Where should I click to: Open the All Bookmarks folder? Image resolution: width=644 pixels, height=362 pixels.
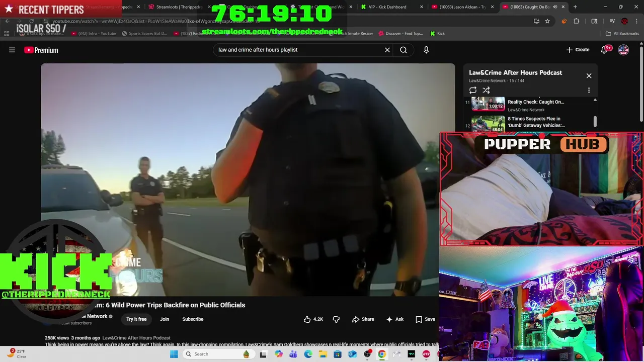point(622,34)
